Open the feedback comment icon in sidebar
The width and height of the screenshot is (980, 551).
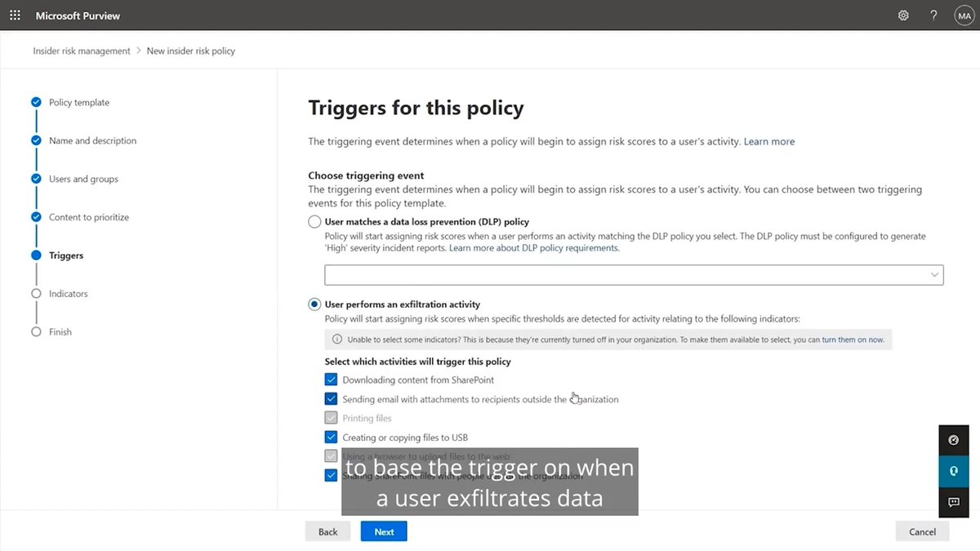953,503
